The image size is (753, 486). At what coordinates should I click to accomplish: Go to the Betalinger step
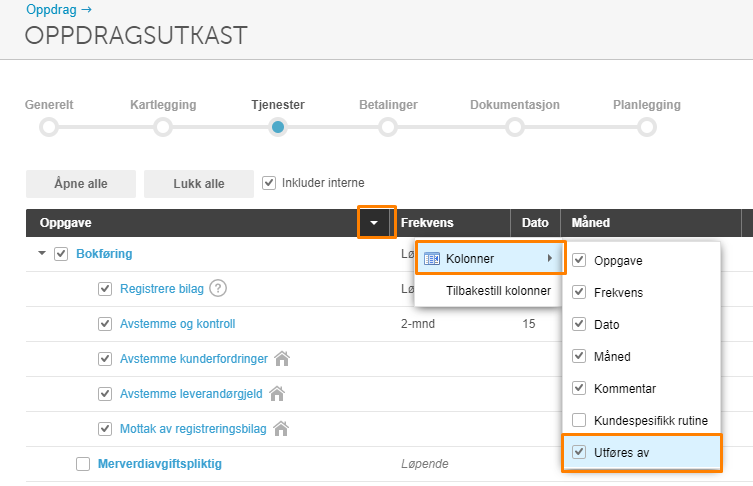[x=388, y=105]
